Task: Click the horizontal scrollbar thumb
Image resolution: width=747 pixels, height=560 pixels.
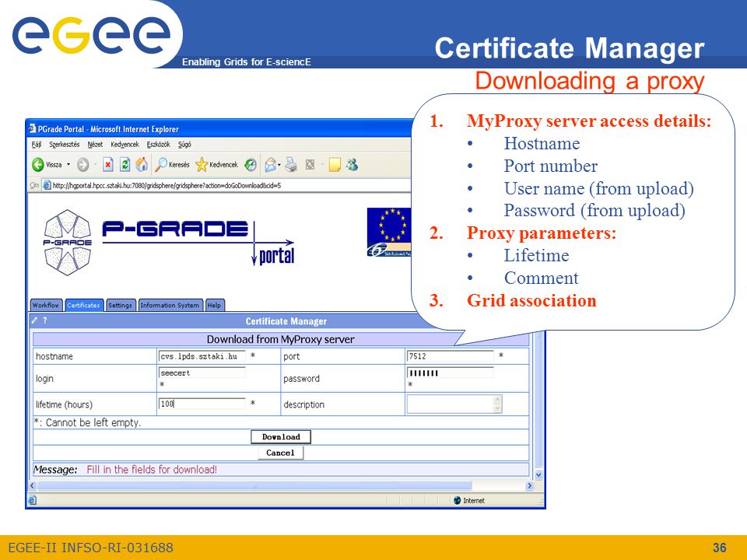Action: pyautogui.click(x=255, y=485)
